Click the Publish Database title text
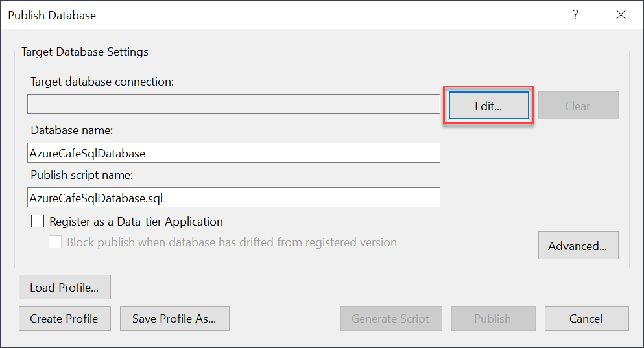Screen dimensions: 644x348 pos(52,15)
